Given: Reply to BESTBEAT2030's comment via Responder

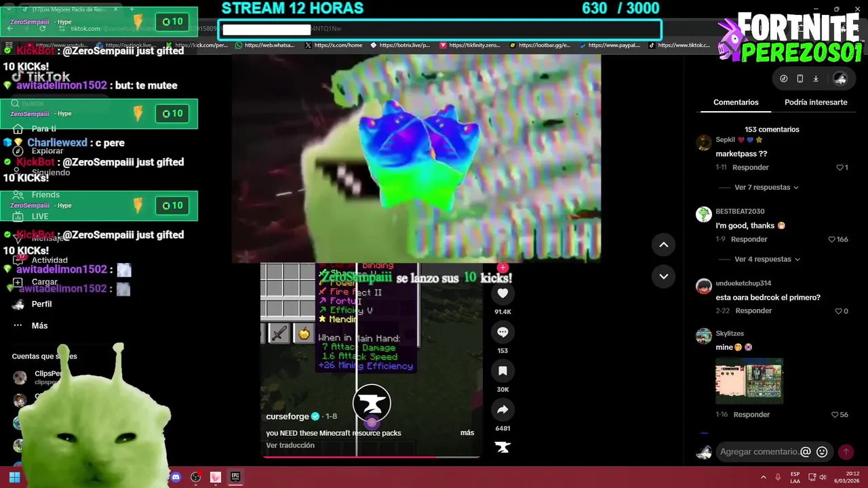Looking at the screenshot, I should 749,239.
